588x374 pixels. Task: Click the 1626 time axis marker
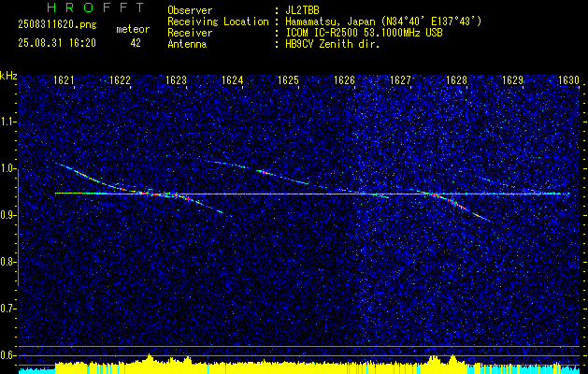tap(344, 80)
